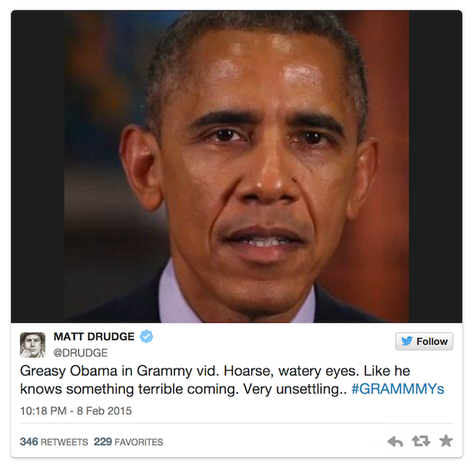Image resolution: width=476 pixels, height=469 pixels.
Task: View the 346 RETWEETS list
Action: [54, 441]
